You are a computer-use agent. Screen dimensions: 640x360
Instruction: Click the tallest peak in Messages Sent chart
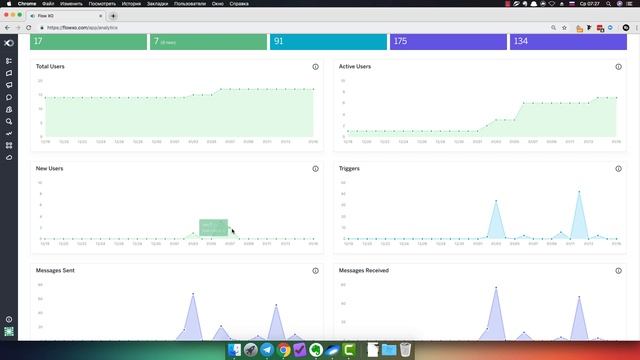pyautogui.click(x=193, y=294)
